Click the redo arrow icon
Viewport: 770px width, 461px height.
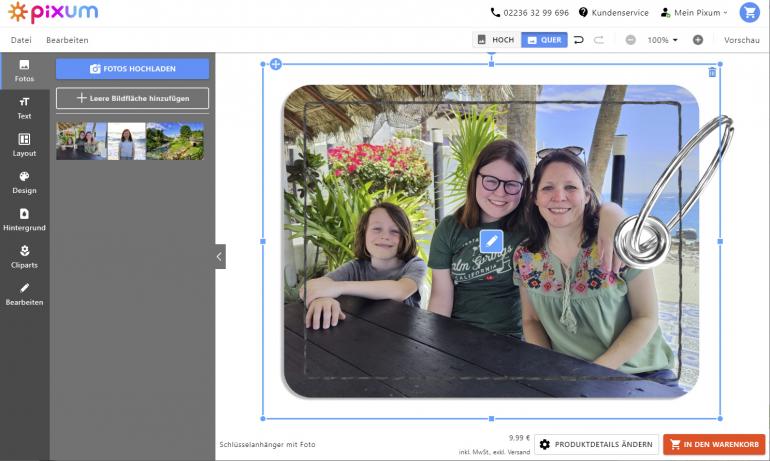[x=599, y=40]
